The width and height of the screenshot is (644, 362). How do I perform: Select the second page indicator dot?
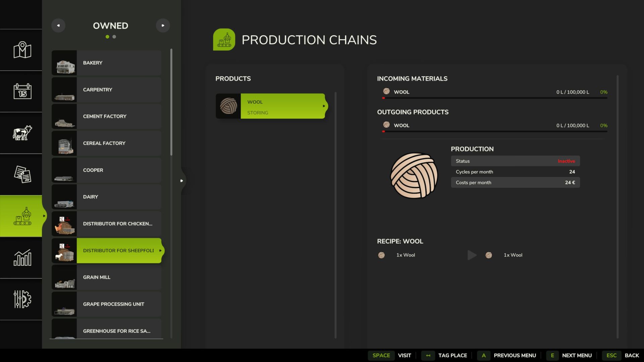tap(114, 37)
